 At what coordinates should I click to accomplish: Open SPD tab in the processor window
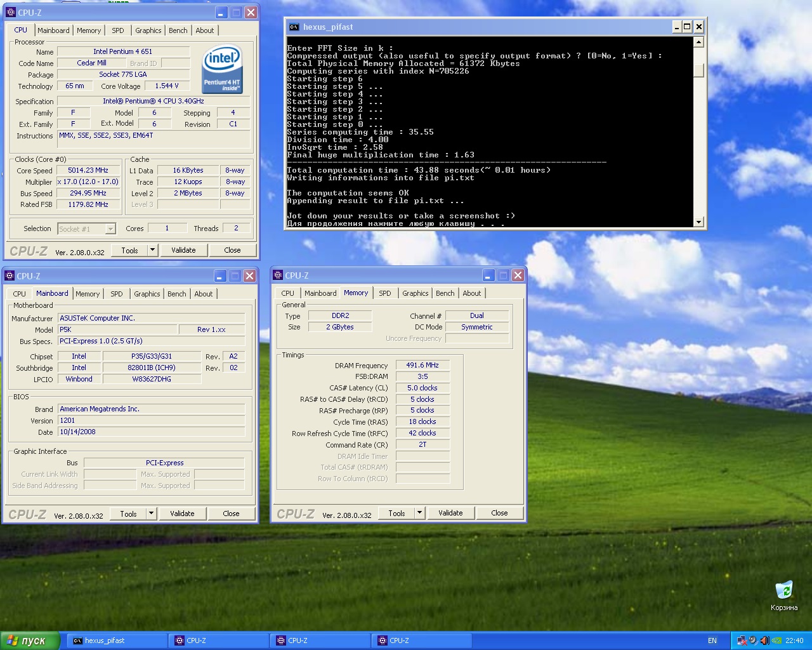click(118, 30)
